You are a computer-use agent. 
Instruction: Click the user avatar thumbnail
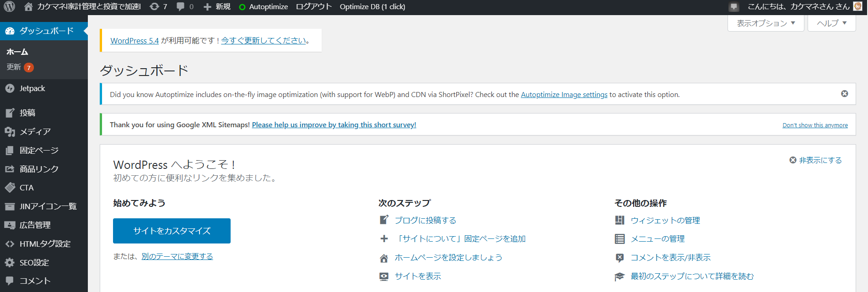point(858,6)
